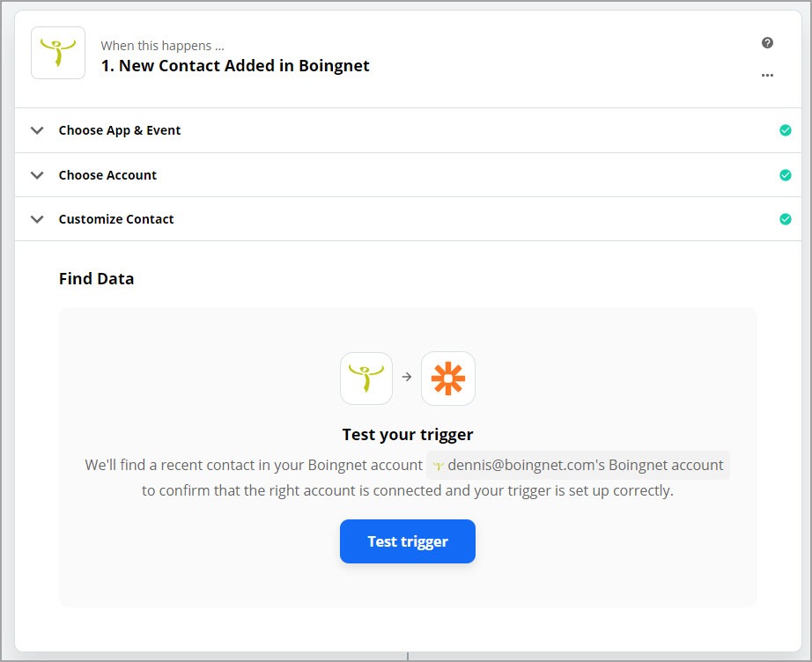Click the Find Data heading

96,278
